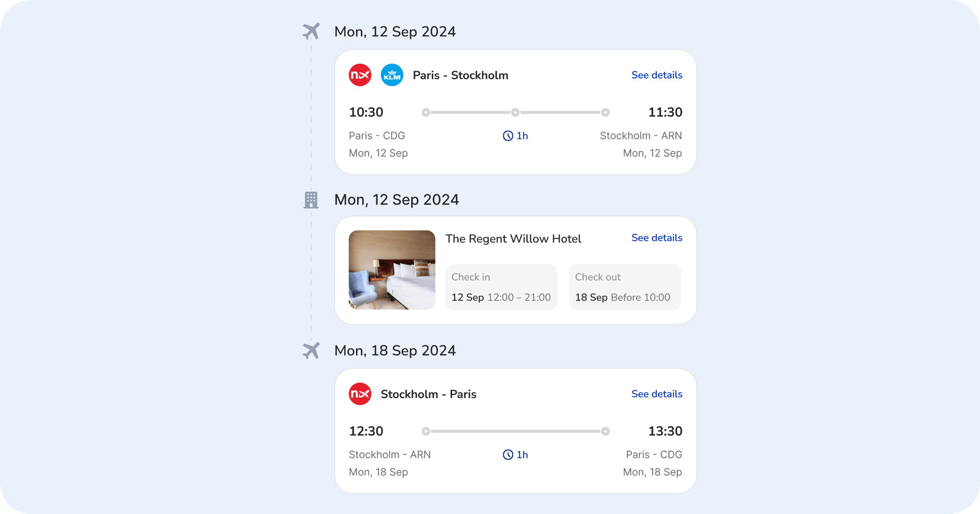Click the airplane icon beside 12 Sep heading

pos(311,31)
